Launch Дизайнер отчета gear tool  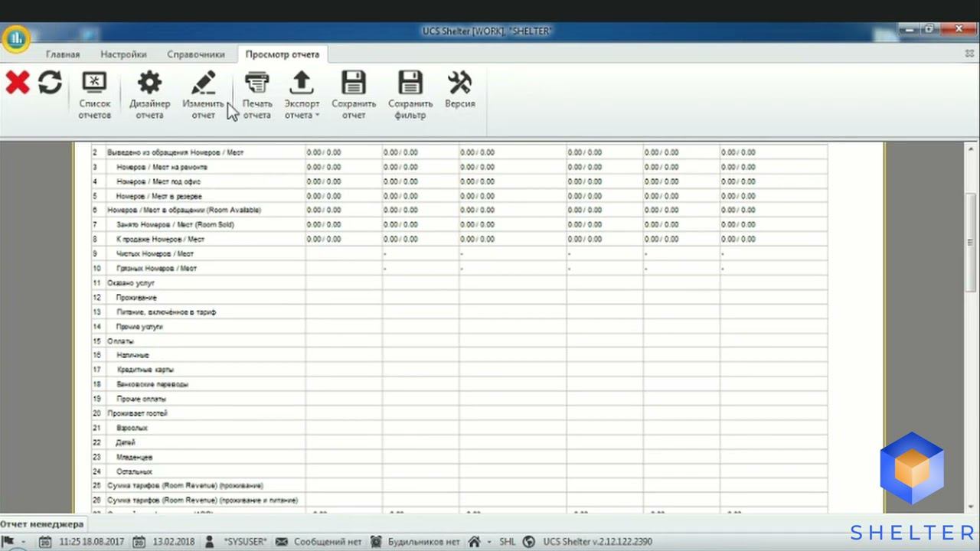(x=149, y=95)
